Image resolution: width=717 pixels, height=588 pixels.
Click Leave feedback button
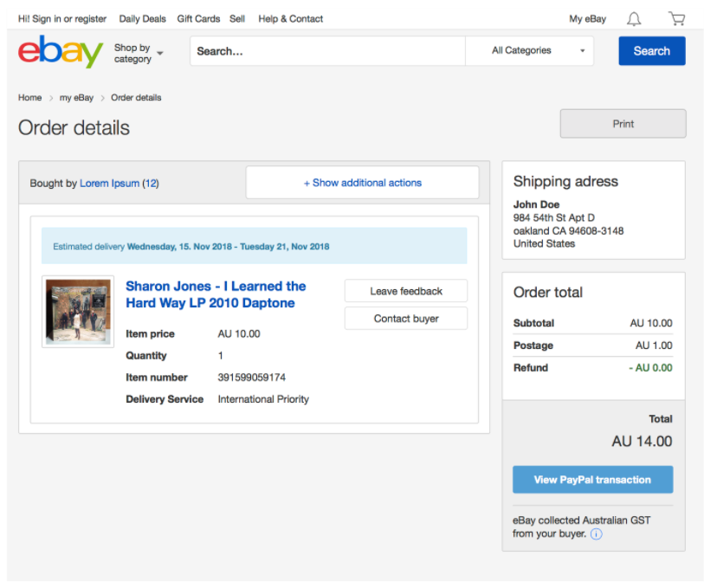(x=405, y=291)
